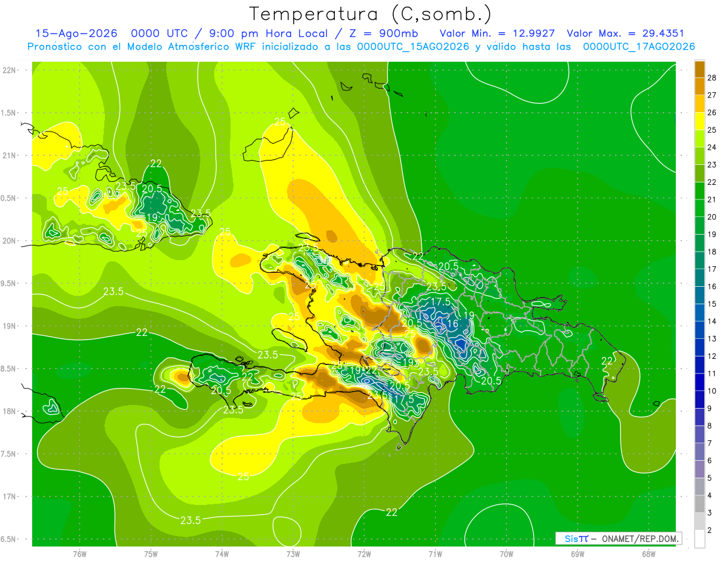The image size is (728, 562).
Task: Pick the legend swatch between 11 and 12
Action: [x=699, y=366]
